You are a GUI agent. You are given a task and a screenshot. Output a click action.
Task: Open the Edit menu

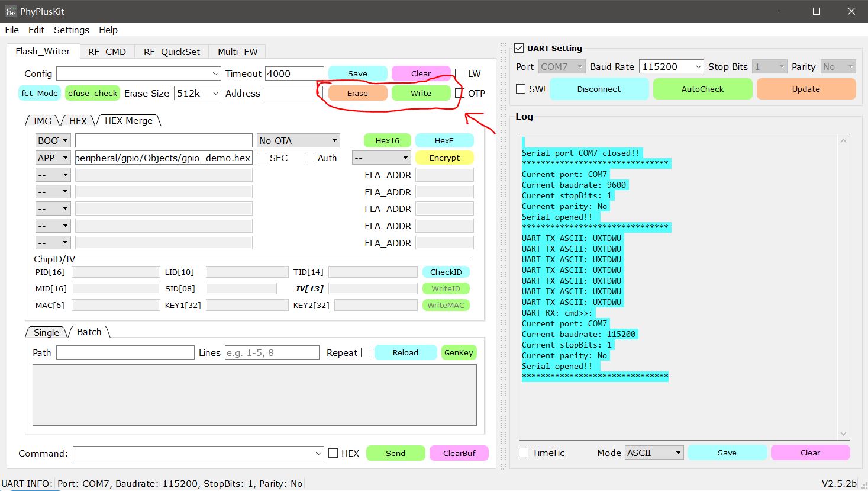click(36, 30)
